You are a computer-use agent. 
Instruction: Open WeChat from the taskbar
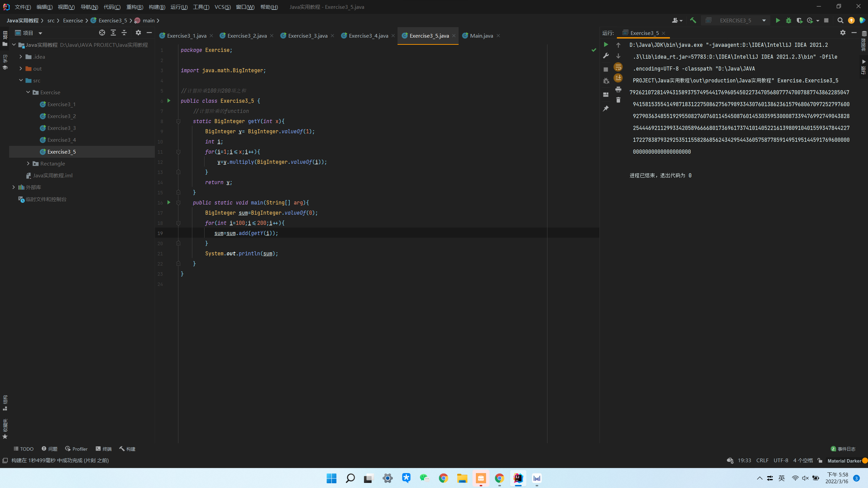pos(425,478)
